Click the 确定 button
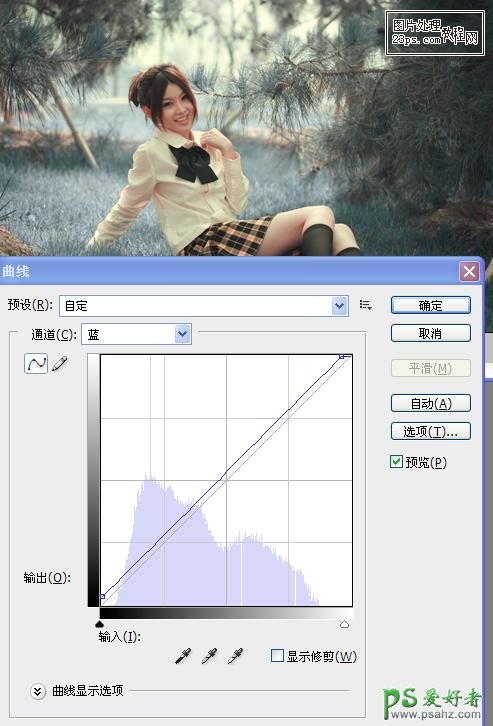The width and height of the screenshot is (493, 726). point(431,306)
